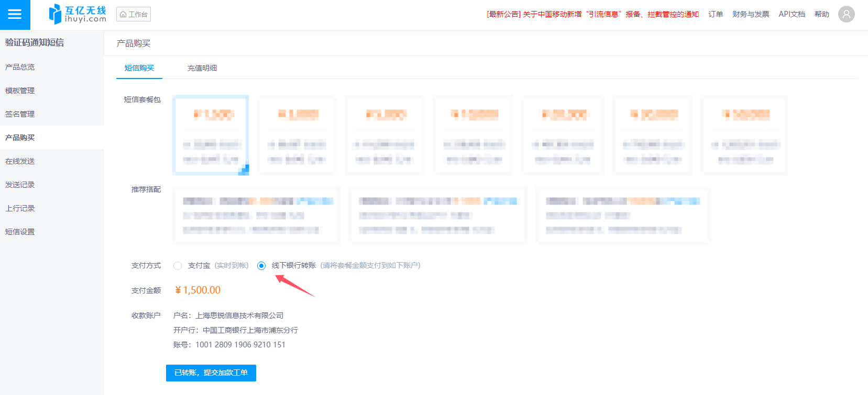Choose the first 推荐搭配 bundle card
The height and width of the screenshot is (395, 868).
(x=257, y=215)
